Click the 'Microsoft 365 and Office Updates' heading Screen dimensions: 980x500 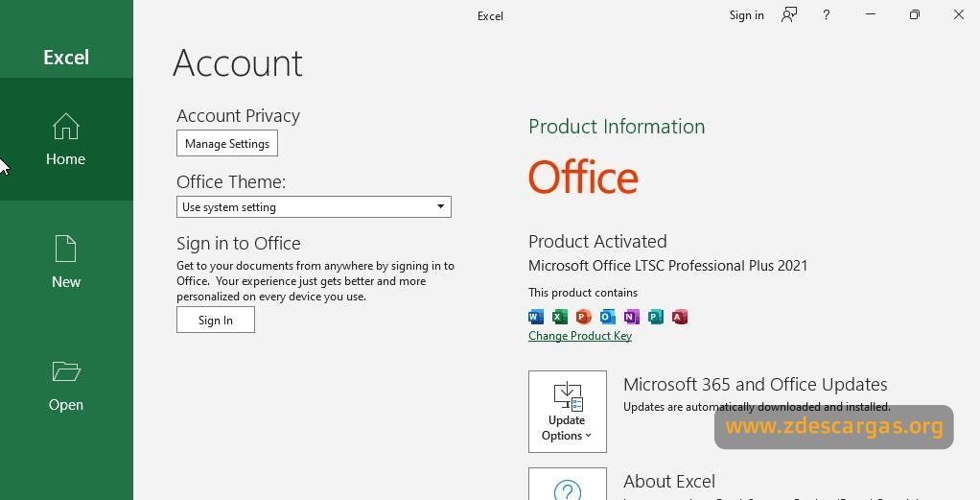point(756,384)
